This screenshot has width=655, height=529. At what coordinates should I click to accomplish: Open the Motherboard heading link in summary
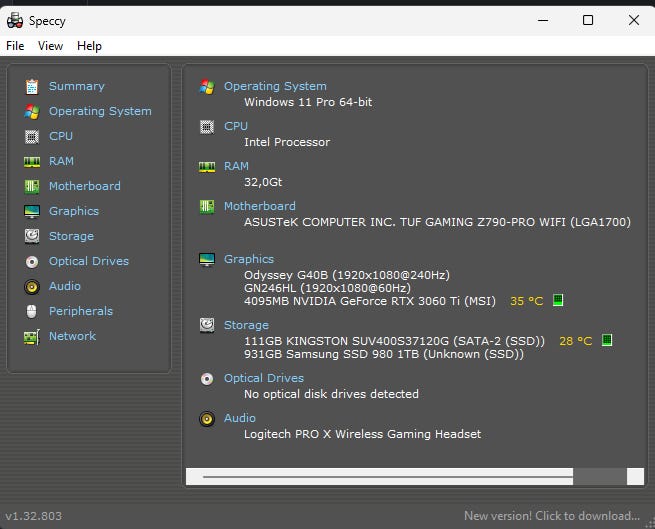pyautogui.click(x=259, y=206)
